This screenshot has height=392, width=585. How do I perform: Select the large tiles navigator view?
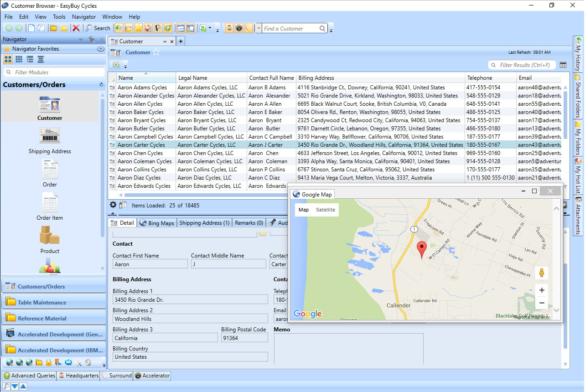(8, 59)
